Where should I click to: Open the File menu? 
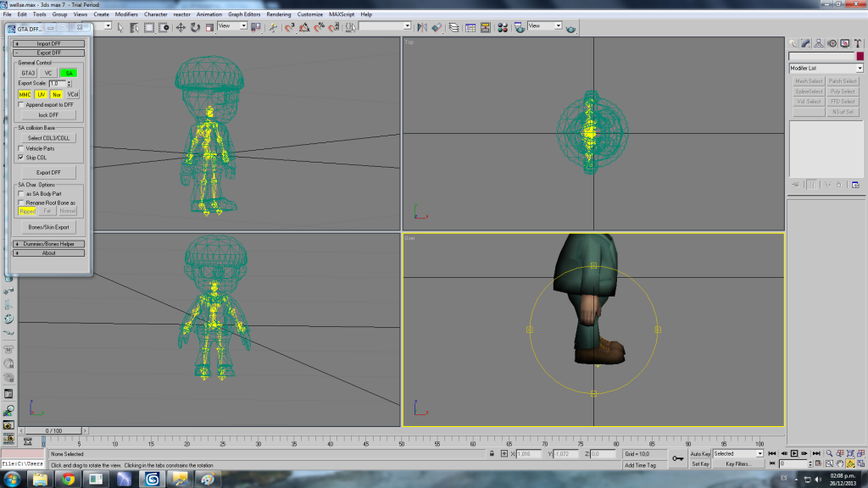pyautogui.click(x=7, y=14)
